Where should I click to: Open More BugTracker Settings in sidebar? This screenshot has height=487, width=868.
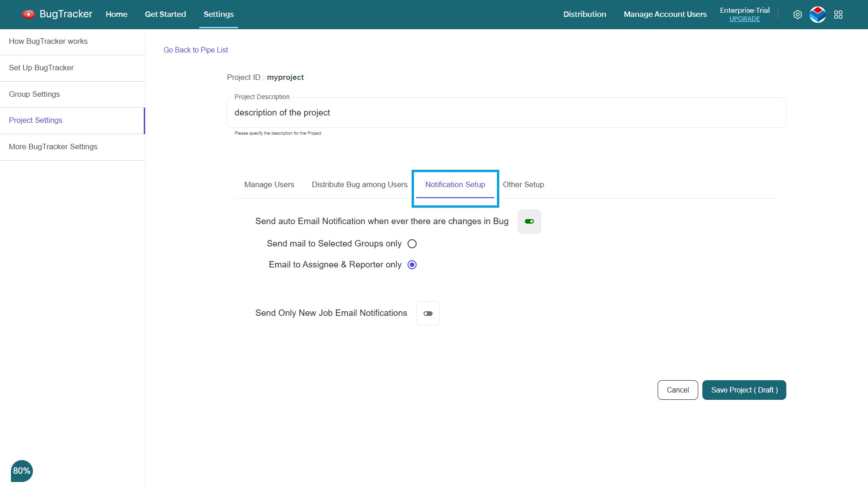point(73,147)
